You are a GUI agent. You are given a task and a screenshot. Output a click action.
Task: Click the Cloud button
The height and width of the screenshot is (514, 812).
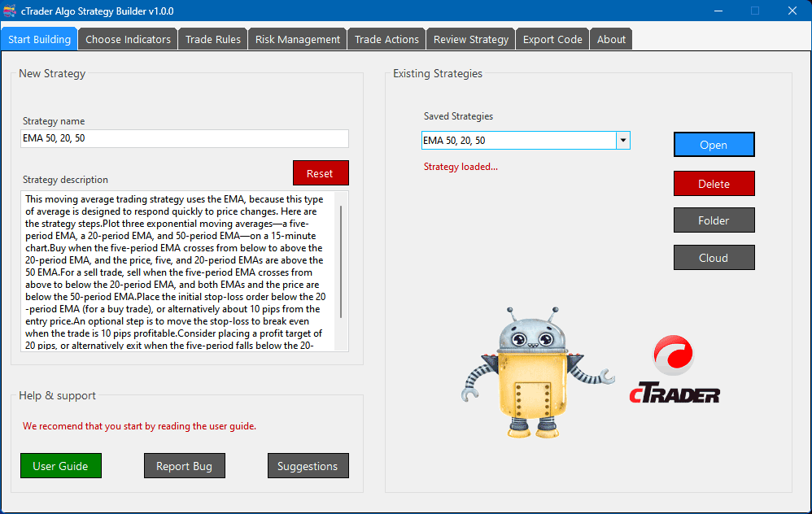pos(714,258)
